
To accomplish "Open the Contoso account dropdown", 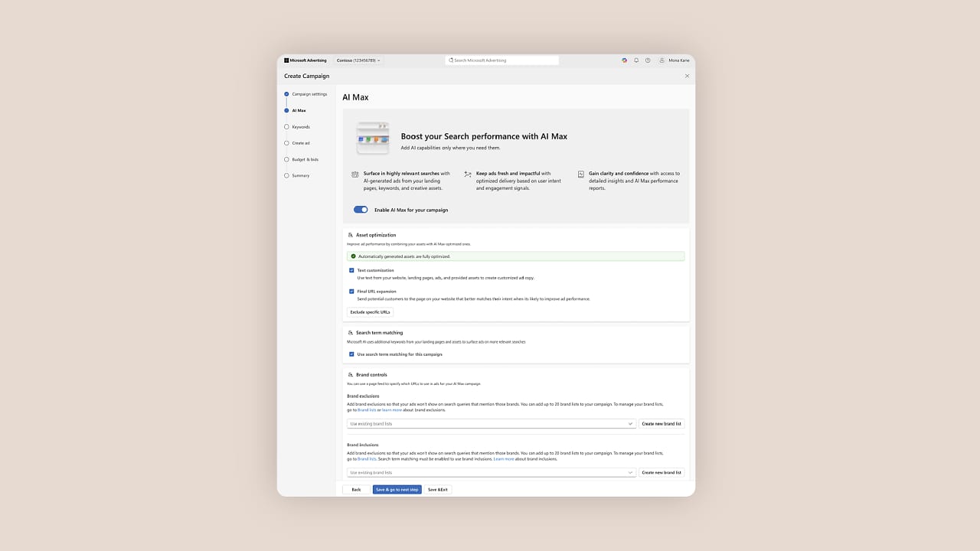I will 358,60.
